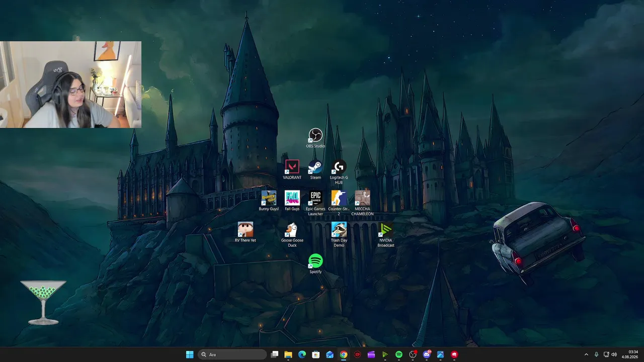
Task: Open network settings from system tray
Action: (606, 354)
